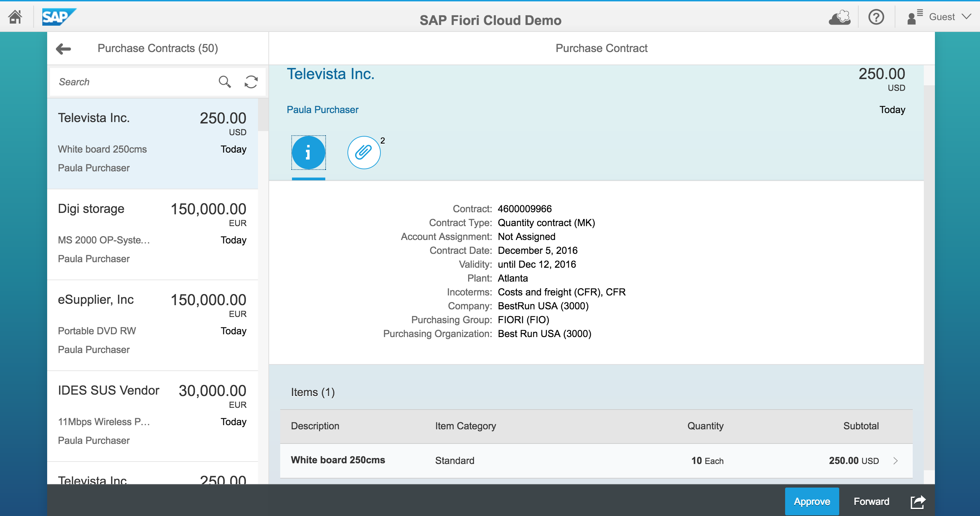Click the Standard item category cell

pos(455,461)
